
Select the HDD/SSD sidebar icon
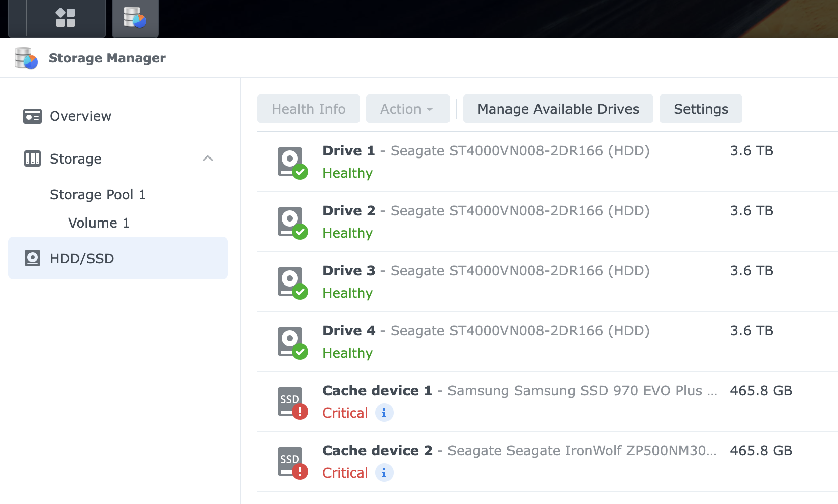coord(33,258)
